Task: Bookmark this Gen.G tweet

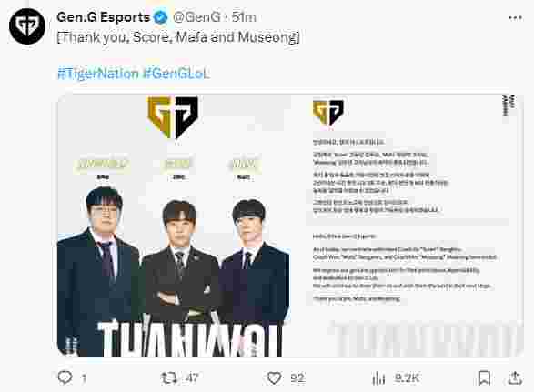Action: (484, 378)
